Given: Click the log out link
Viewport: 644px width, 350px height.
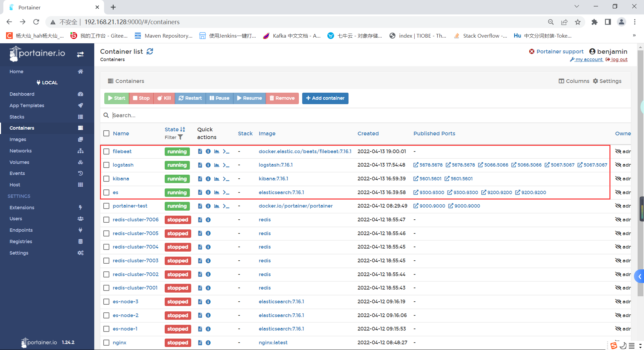Looking at the screenshot, I should point(616,59).
